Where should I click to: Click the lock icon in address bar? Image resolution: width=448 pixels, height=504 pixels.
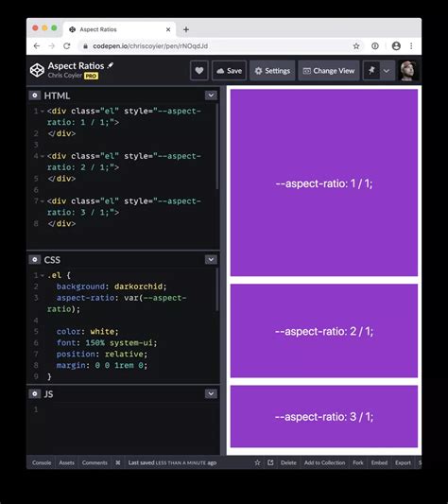[x=85, y=46]
